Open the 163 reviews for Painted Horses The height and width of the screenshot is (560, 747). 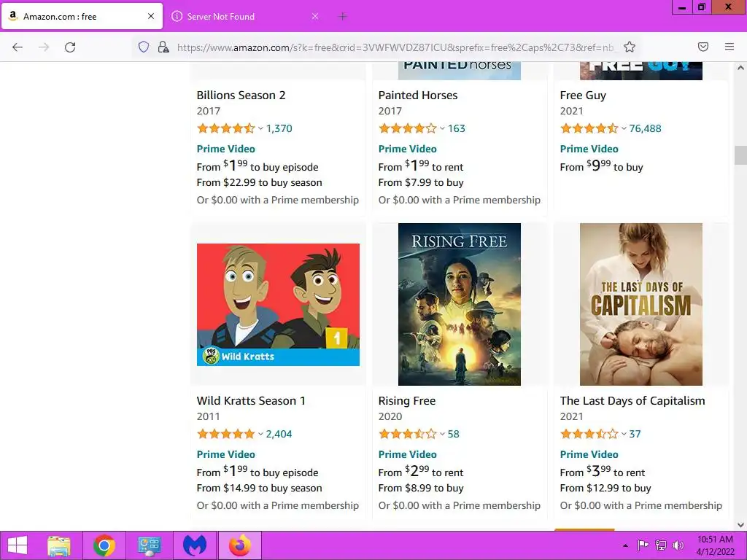click(x=457, y=128)
